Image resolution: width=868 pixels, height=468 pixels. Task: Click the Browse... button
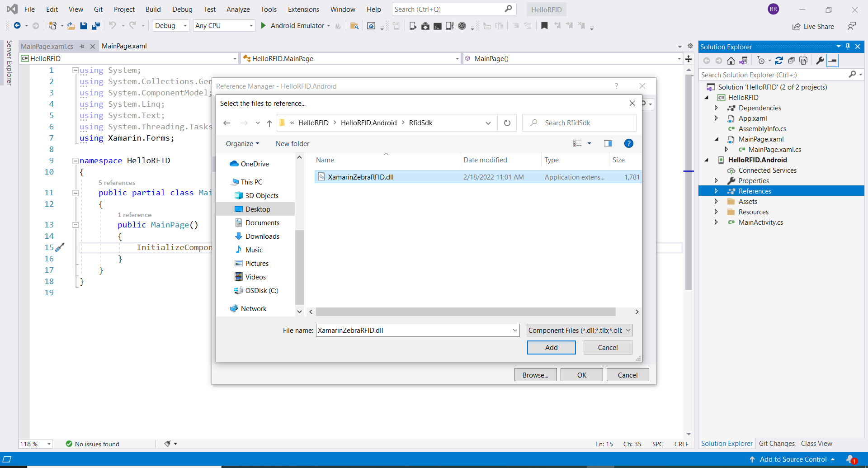(535, 375)
